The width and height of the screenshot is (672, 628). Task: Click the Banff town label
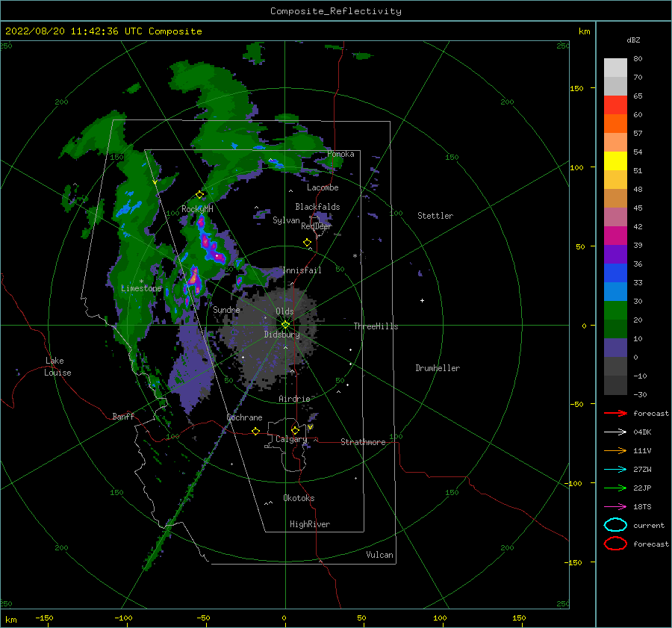(123, 416)
